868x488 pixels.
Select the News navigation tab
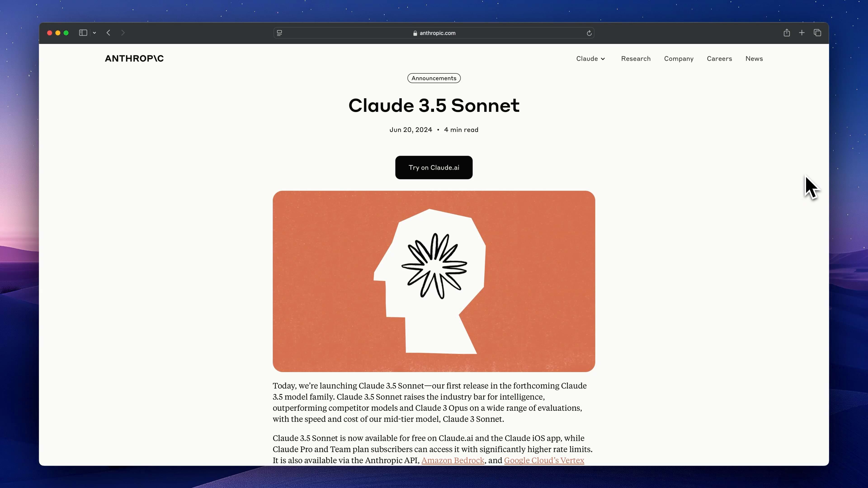754,58
